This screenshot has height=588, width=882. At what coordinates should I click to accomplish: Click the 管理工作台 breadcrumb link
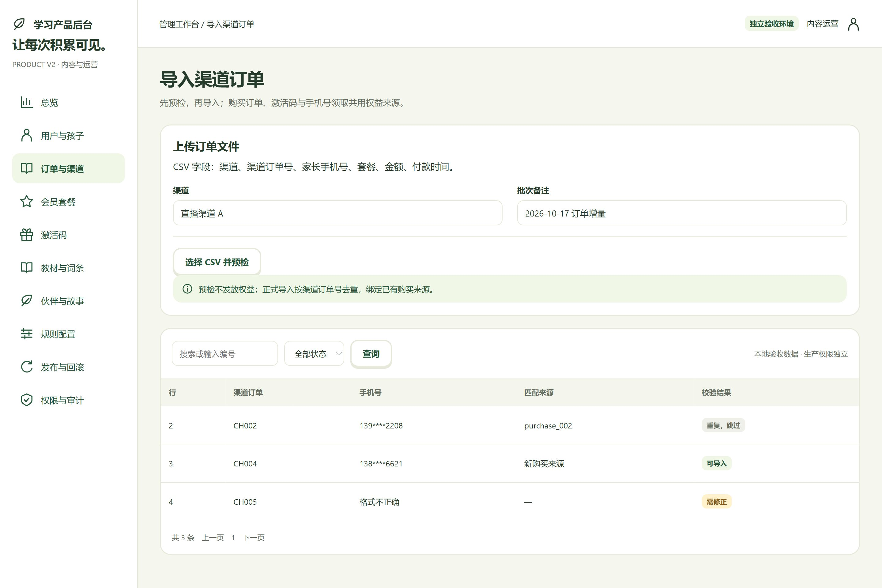179,24
